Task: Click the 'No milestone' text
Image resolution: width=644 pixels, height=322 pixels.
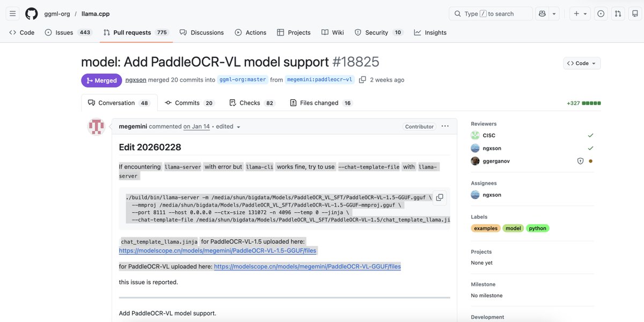Action: coord(487,296)
